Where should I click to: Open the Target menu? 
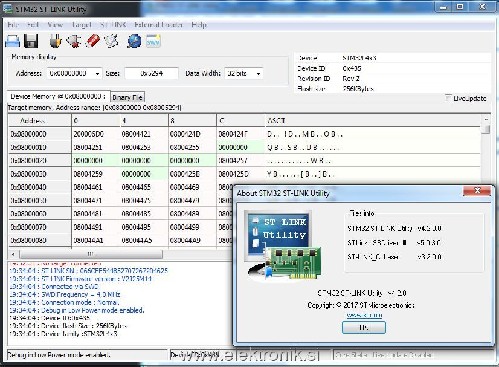click(81, 25)
